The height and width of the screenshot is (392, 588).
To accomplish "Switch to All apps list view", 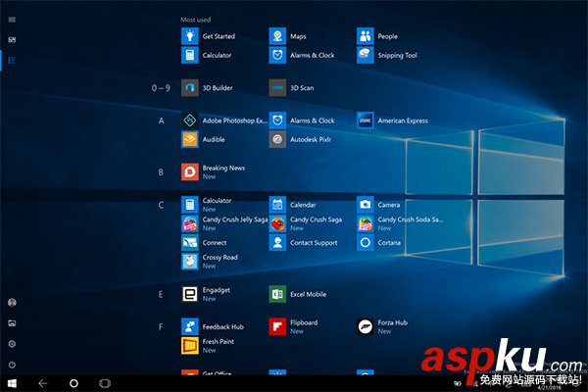I will click(x=12, y=60).
